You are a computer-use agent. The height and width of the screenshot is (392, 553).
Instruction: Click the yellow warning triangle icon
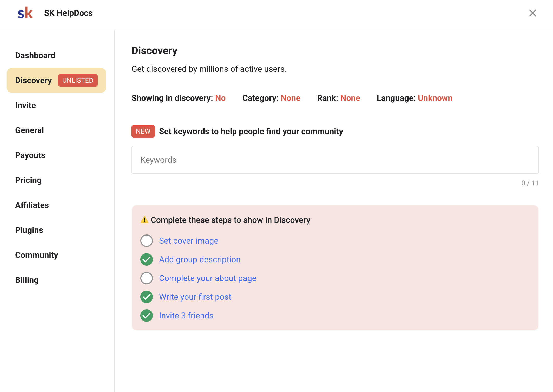144,220
